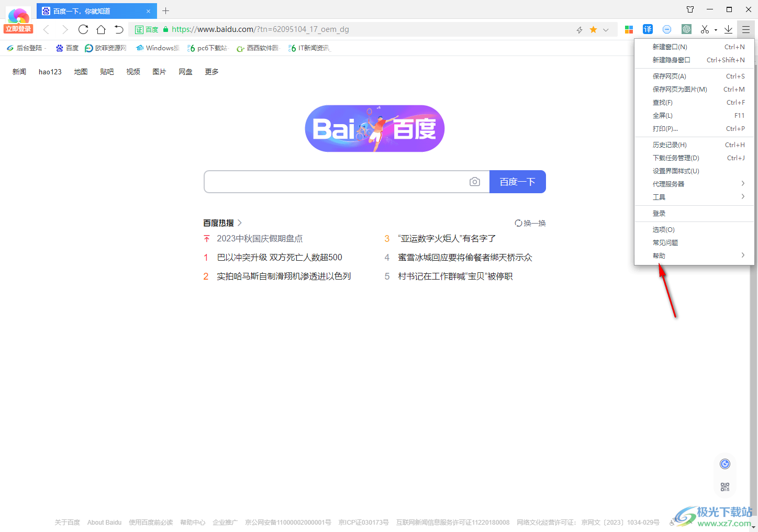Click the blue round assistant icon

[725, 464]
